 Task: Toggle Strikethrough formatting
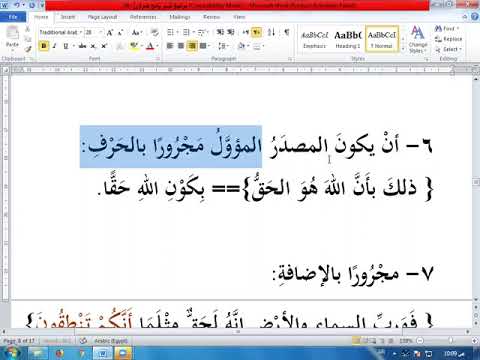pos(82,46)
